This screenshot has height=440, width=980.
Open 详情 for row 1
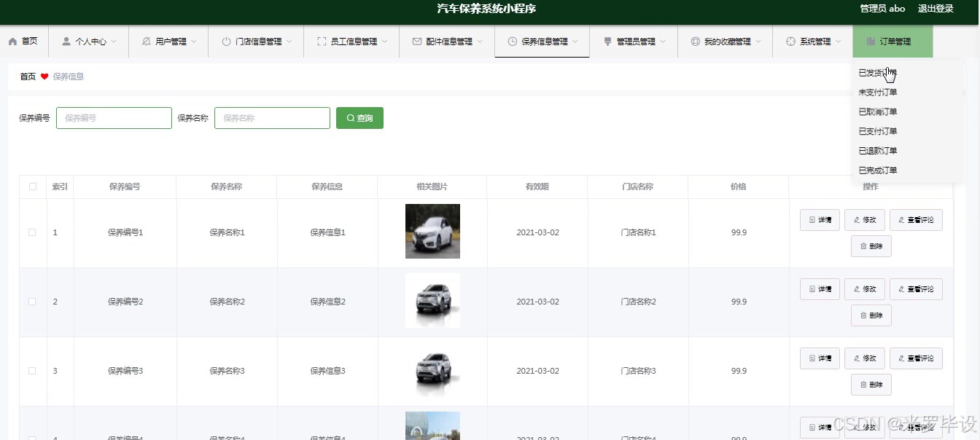tap(820, 220)
